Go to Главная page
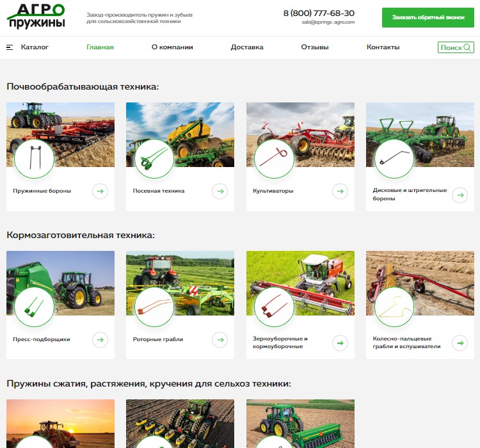 pyautogui.click(x=100, y=47)
